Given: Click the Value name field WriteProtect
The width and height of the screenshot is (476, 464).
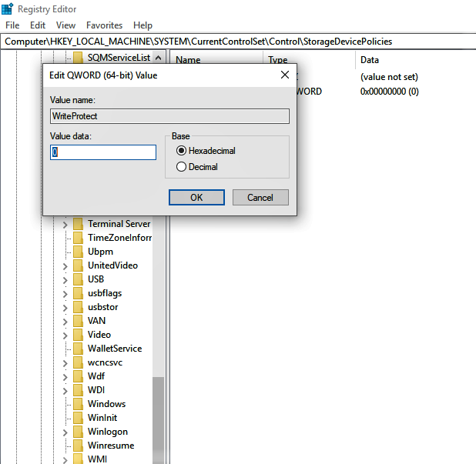Looking at the screenshot, I should click(x=169, y=116).
